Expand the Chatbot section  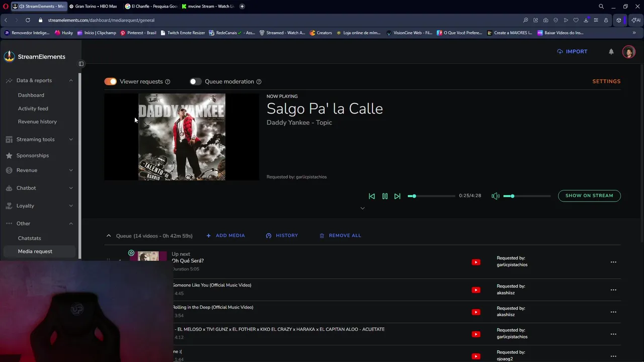click(x=71, y=188)
